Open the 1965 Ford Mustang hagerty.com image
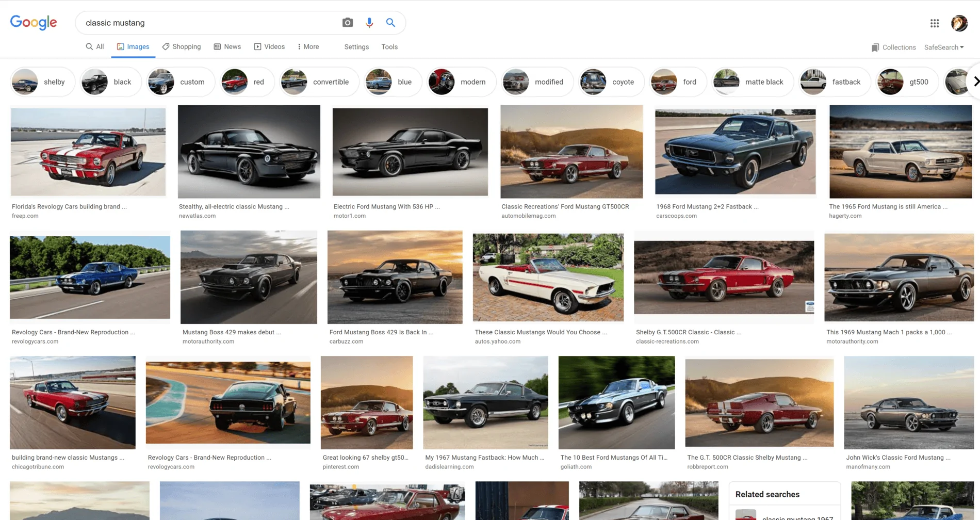 tap(901, 152)
